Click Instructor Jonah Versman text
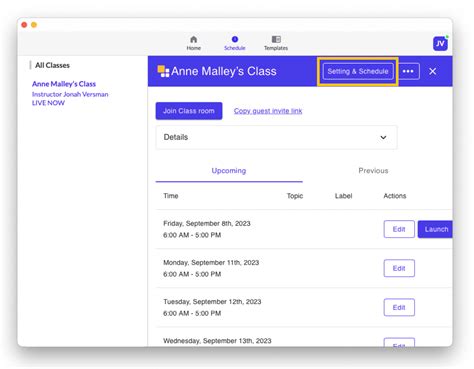This screenshot has height=369, width=474. coord(70,94)
